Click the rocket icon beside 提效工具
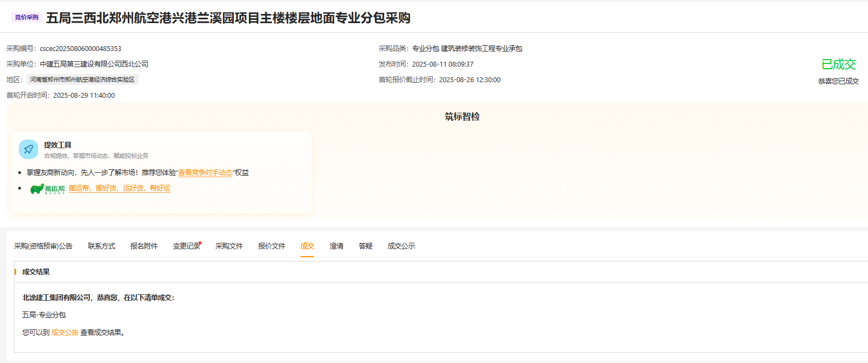Image resolution: width=868 pixels, height=363 pixels. click(28, 149)
